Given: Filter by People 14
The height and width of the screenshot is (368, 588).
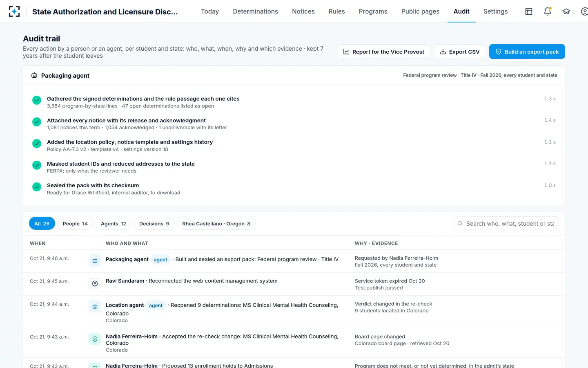Looking at the screenshot, I should (x=75, y=224).
